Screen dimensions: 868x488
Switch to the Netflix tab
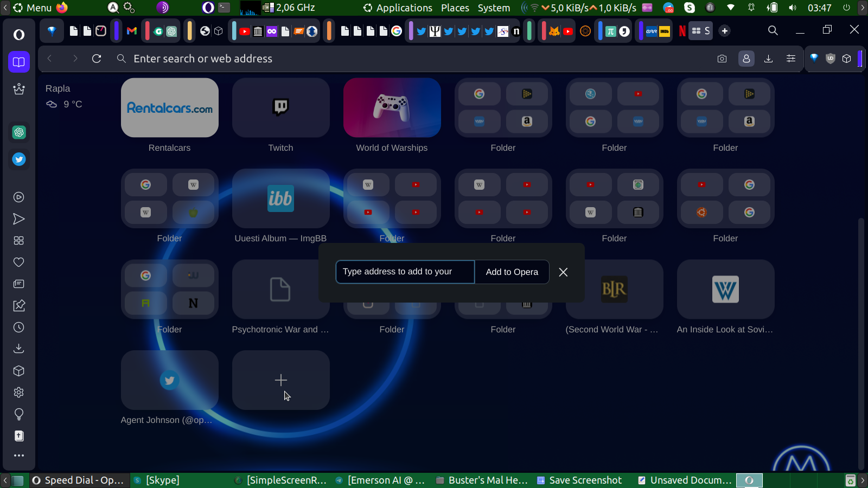pos(682,31)
